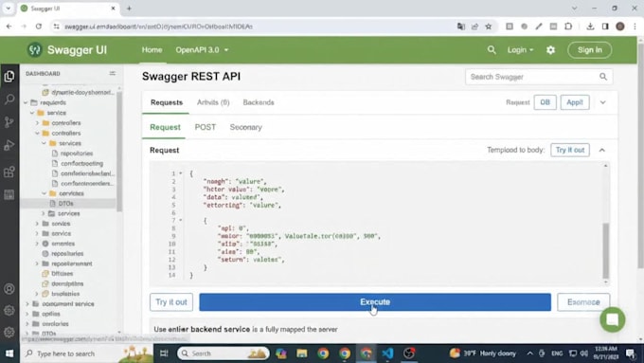Image resolution: width=644 pixels, height=363 pixels.
Task: Click the blue Execute button
Action: [x=375, y=302]
